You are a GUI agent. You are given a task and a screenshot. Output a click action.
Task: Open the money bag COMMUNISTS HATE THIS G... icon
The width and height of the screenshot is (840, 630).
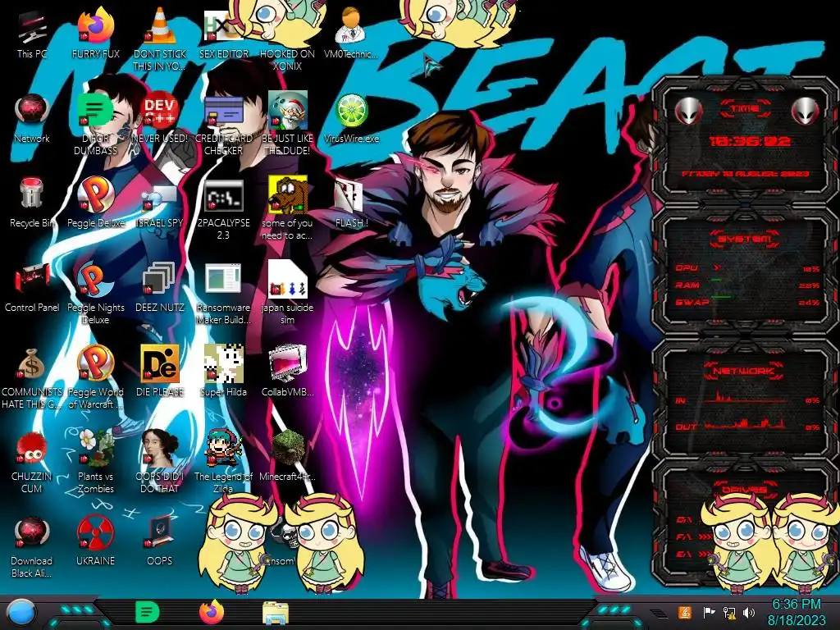(32, 378)
